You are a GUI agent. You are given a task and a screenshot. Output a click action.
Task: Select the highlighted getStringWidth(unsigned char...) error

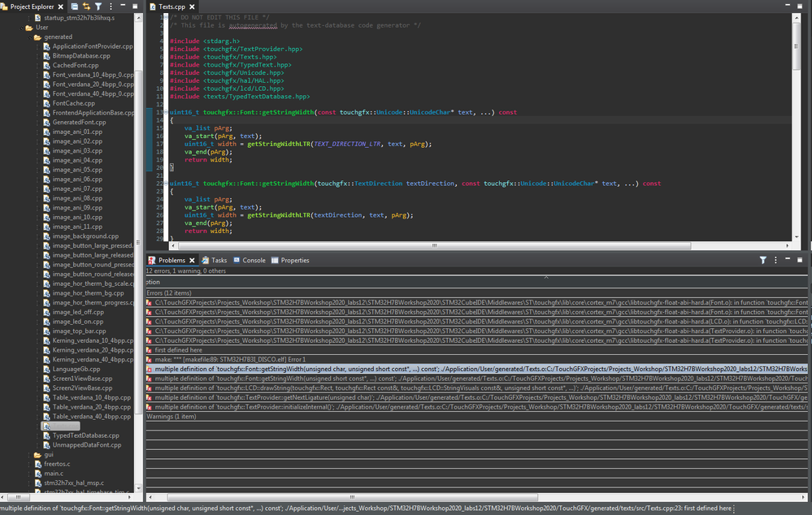click(x=476, y=369)
